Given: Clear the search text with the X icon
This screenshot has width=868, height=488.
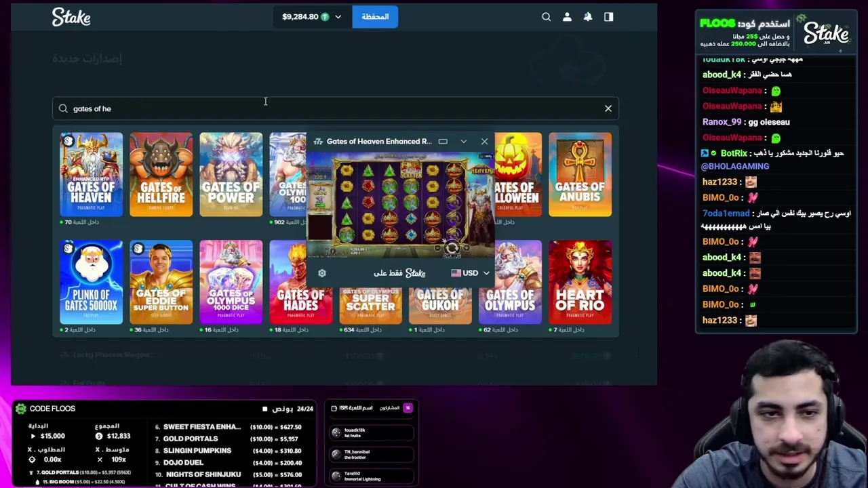Looking at the screenshot, I should (x=608, y=108).
